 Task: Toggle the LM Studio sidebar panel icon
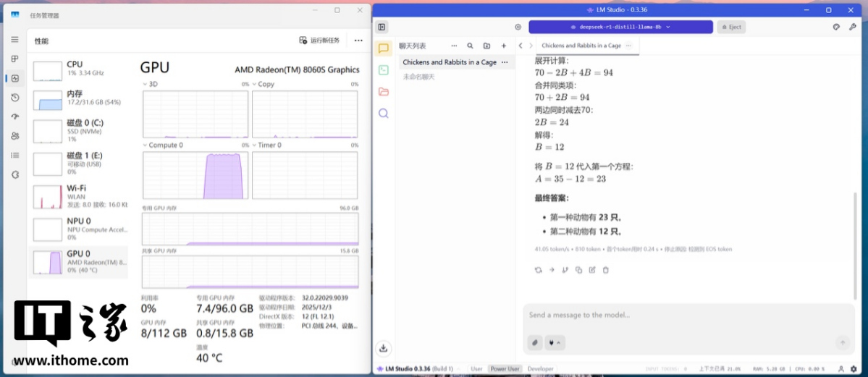pyautogui.click(x=382, y=27)
